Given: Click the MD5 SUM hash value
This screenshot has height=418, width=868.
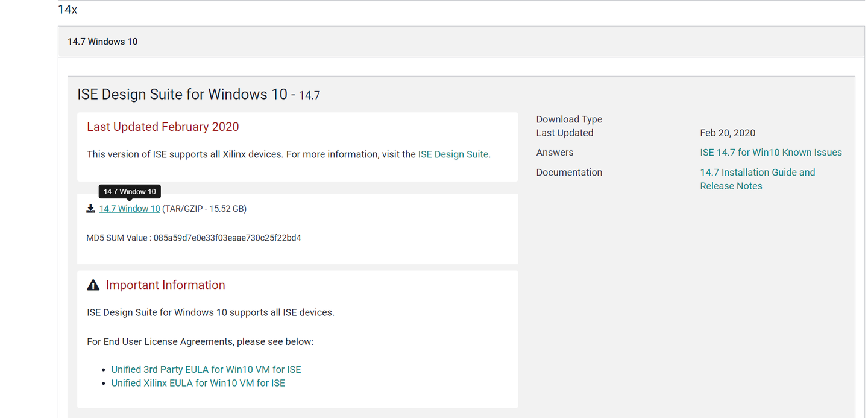Looking at the screenshot, I should (227, 238).
